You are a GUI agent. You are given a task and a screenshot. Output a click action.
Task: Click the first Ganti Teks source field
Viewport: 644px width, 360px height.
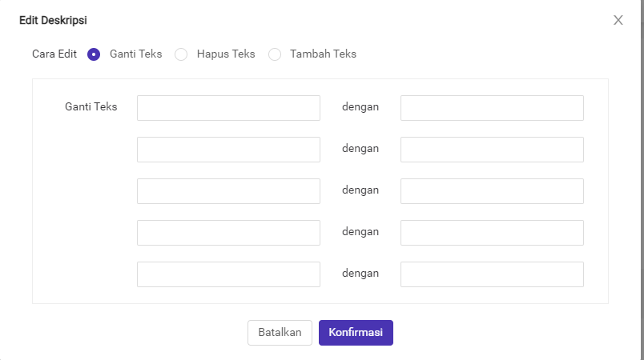[x=228, y=108]
